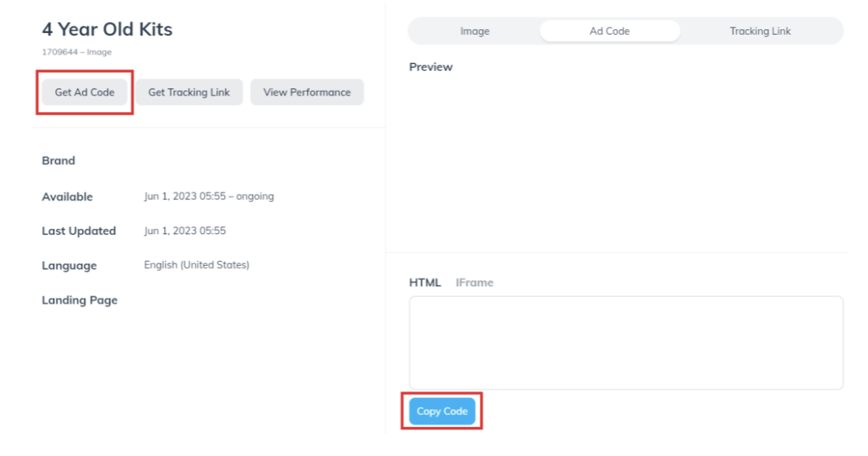Screen dimensions: 868x456
Task: Click inside the ad code text box
Action: (x=626, y=342)
